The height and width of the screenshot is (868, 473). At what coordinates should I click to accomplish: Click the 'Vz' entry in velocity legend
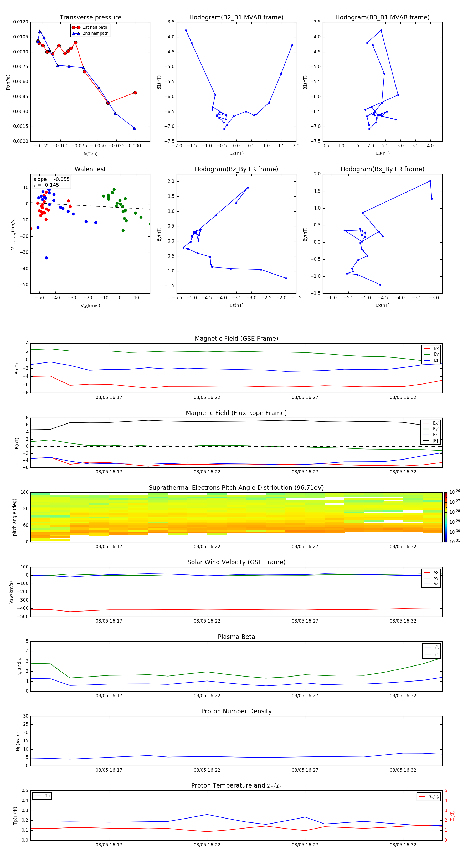coord(431,584)
